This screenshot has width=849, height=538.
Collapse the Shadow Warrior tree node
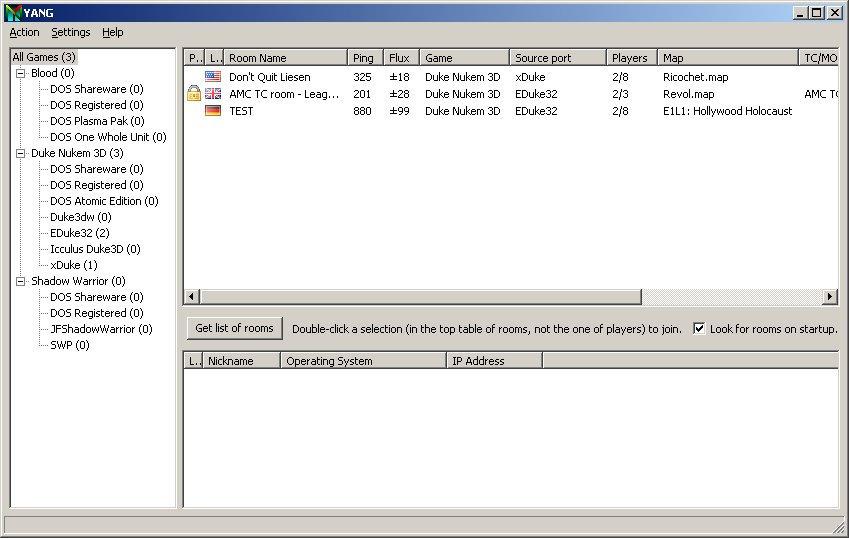click(21, 281)
